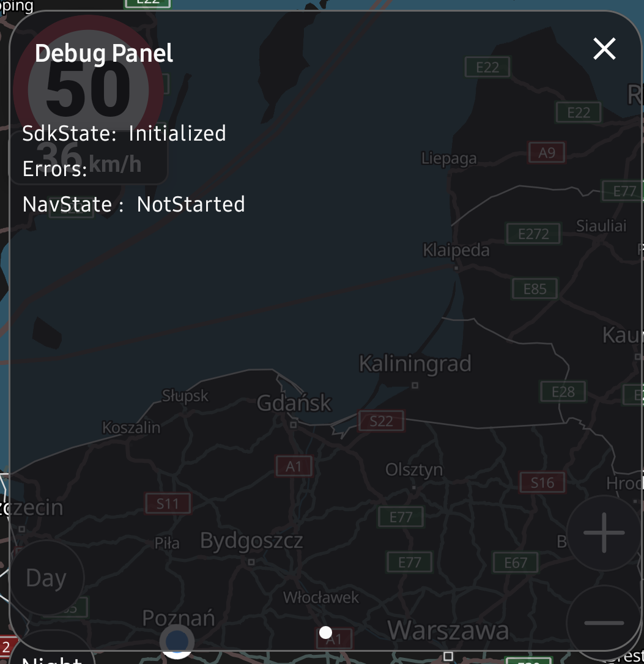Close the Debug Panel with the X
This screenshot has height=664, width=644.
pyautogui.click(x=604, y=48)
